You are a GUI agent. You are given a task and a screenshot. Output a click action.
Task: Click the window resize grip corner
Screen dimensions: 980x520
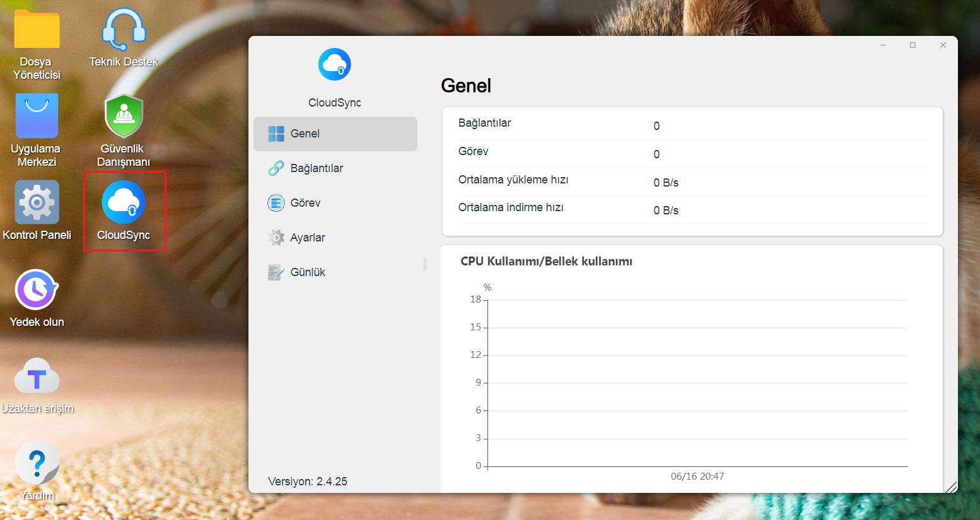(951, 487)
